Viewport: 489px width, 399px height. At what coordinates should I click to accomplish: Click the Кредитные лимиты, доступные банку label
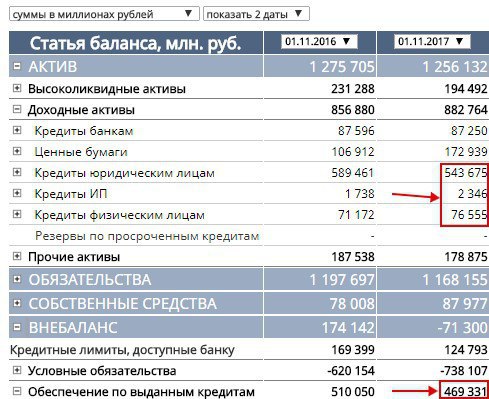tap(122, 350)
